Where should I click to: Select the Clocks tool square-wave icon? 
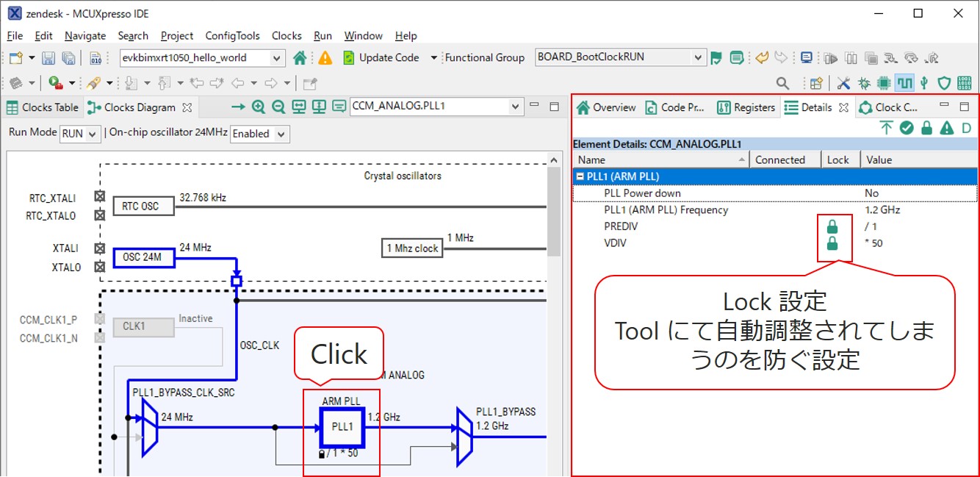[x=904, y=83]
